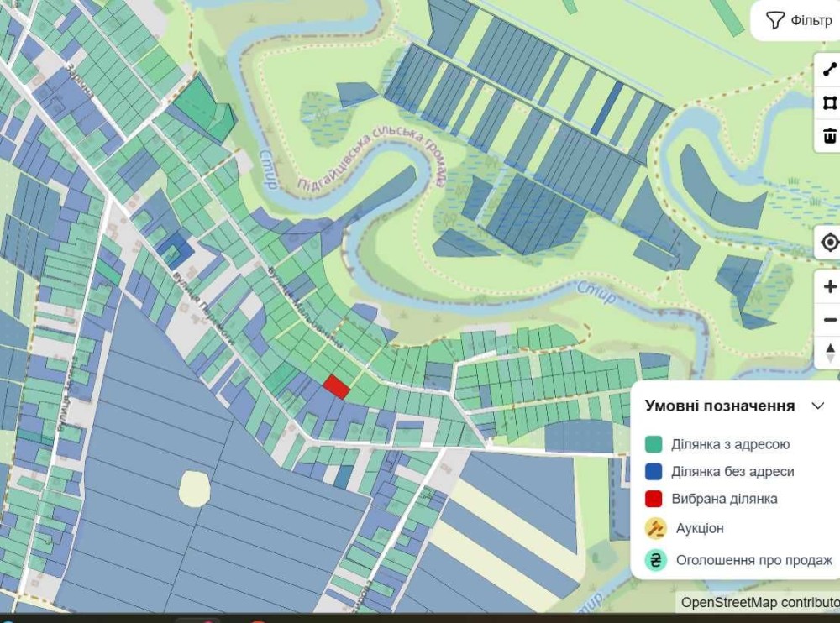Open OpenStreetMap contributors attribution link
Viewport: 840px width, 623px height.
coord(759,602)
